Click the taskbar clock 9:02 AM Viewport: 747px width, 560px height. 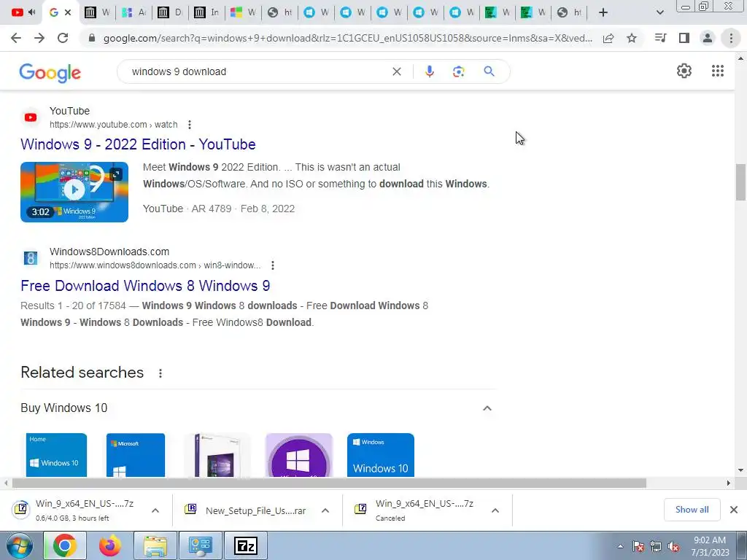pyautogui.click(x=710, y=546)
